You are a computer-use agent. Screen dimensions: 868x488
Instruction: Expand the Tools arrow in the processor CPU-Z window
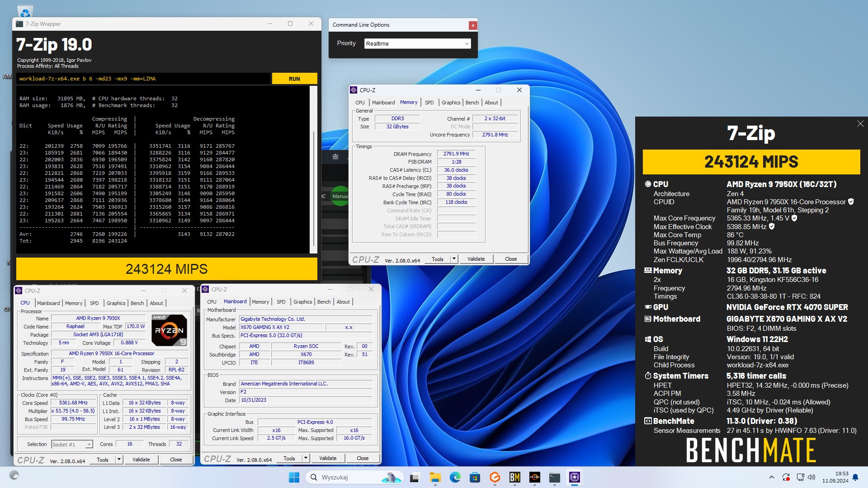tap(119, 460)
